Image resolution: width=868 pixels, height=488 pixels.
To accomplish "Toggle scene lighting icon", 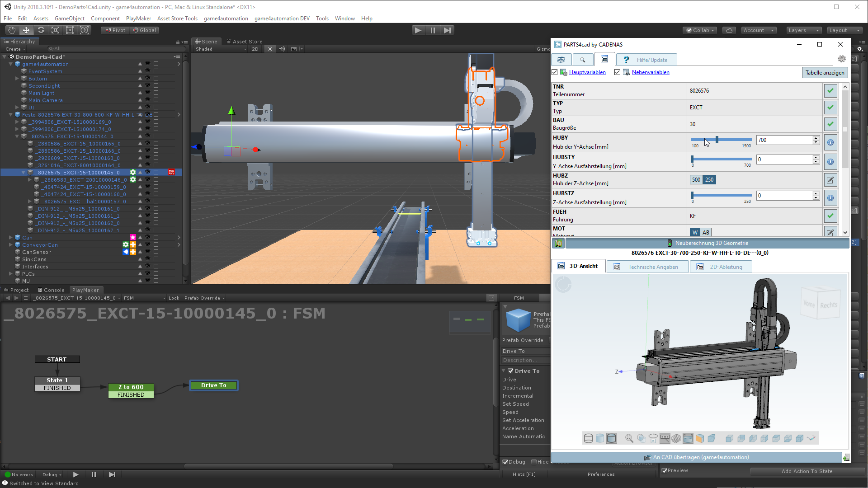I will 270,49.
